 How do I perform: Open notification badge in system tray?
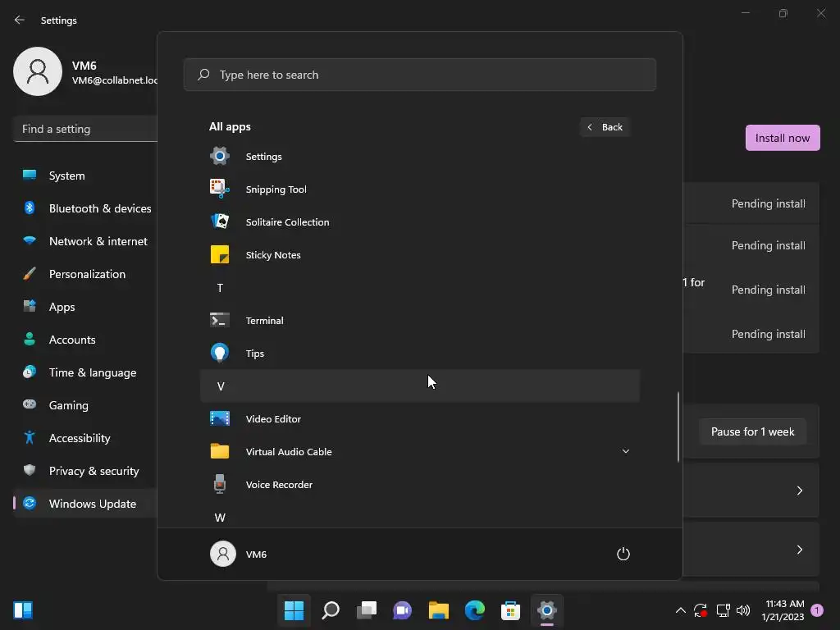pos(818,610)
